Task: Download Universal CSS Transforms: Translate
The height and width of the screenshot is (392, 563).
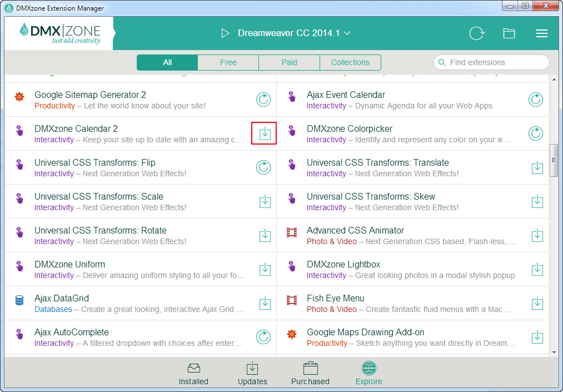Action: tap(537, 167)
